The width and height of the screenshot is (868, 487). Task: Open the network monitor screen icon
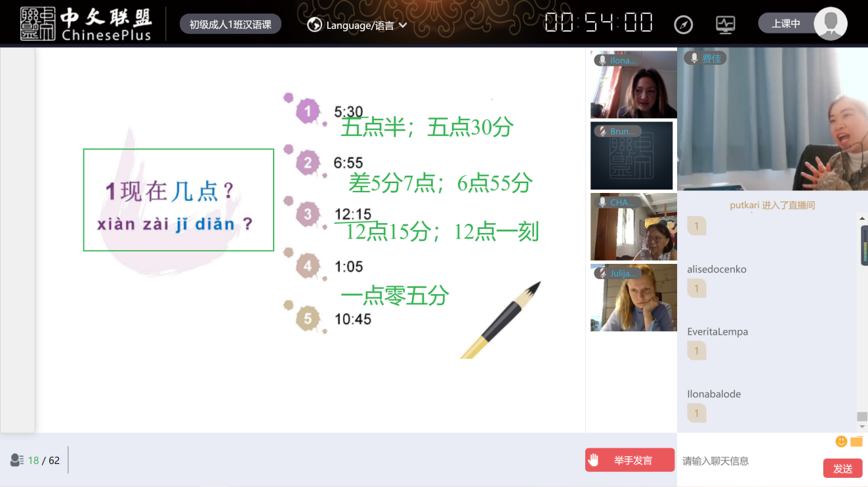[725, 25]
